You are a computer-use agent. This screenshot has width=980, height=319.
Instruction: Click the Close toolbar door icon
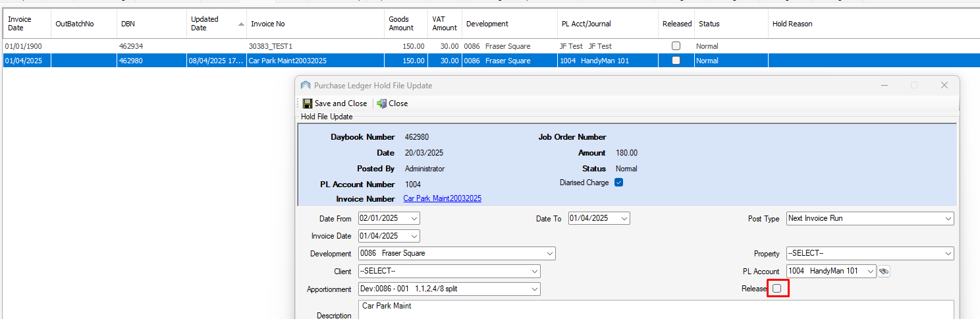tap(382, 103)
